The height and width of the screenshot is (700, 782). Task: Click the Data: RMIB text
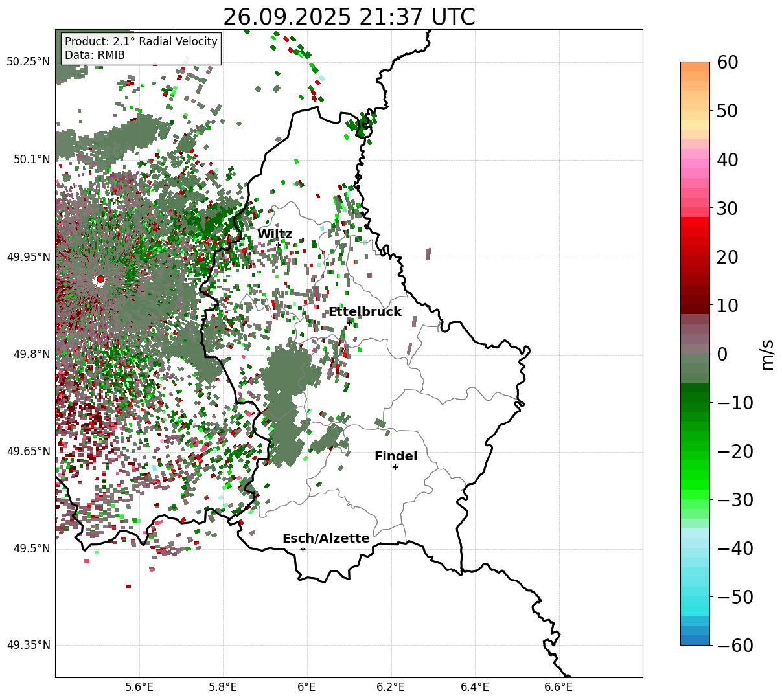click(x=95, y=55)
